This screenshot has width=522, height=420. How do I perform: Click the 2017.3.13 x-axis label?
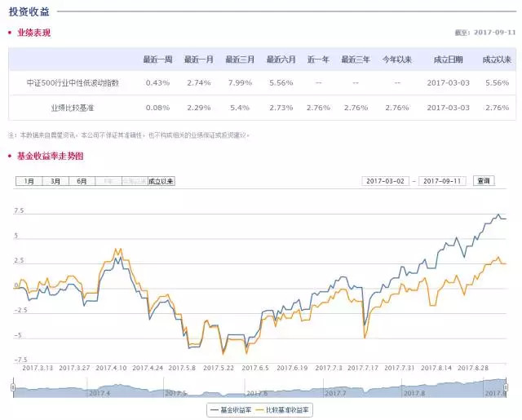38,368
